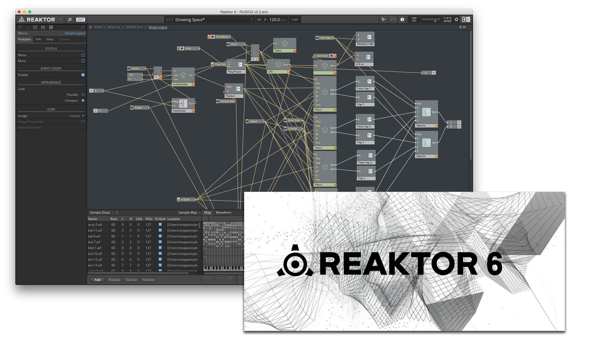
Task: Select the Randomize module icon
Action: 183,104
